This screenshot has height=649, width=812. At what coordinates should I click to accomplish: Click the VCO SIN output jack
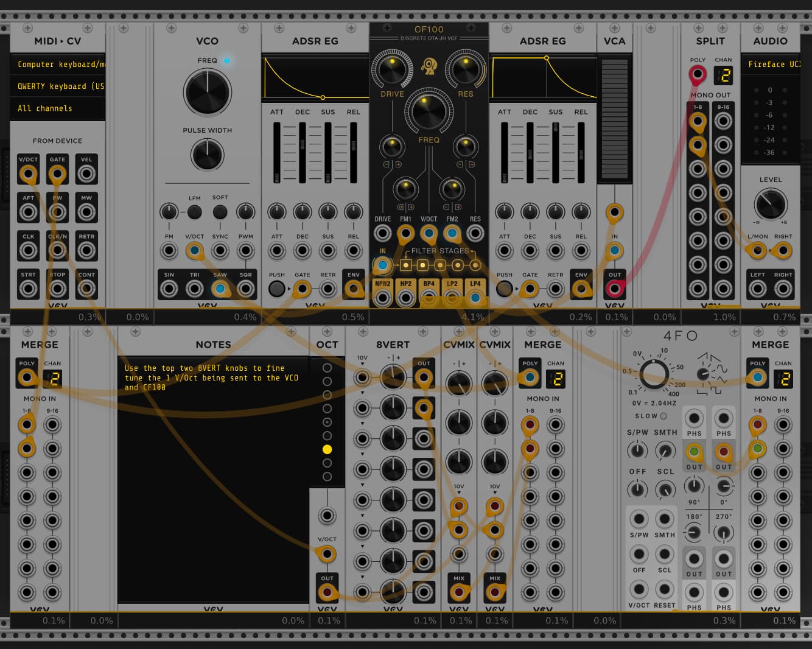pyautogui.click(x=169, y=289)
